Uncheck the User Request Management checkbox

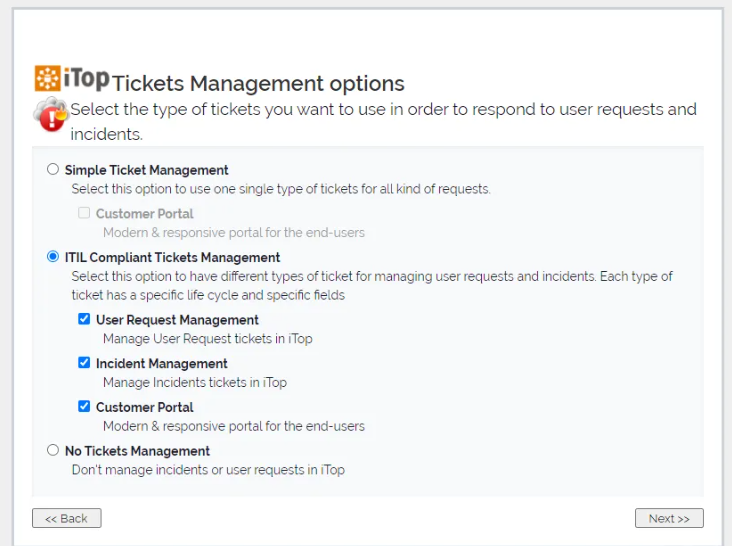pos(84,320)
